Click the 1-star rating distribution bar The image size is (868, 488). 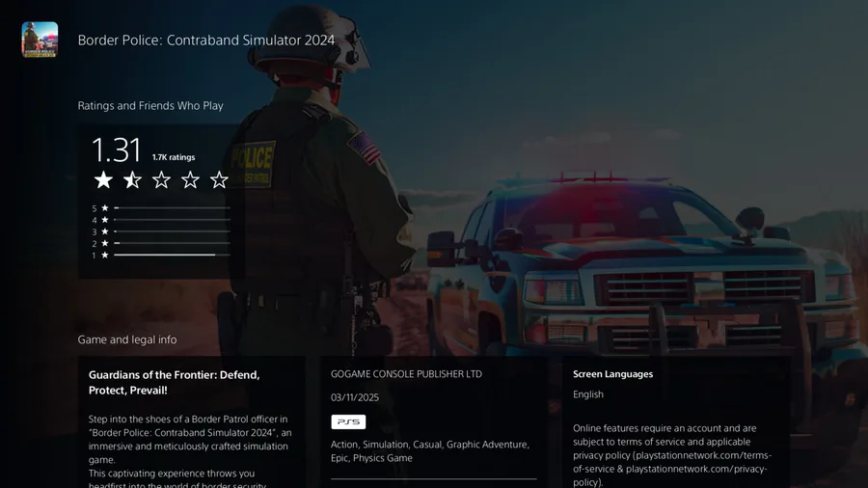[173, 255]
